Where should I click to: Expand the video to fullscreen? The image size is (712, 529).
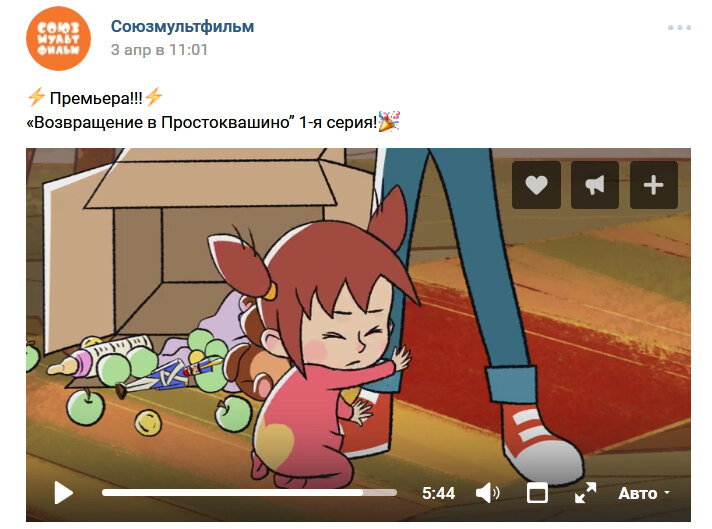pos(585,493)
